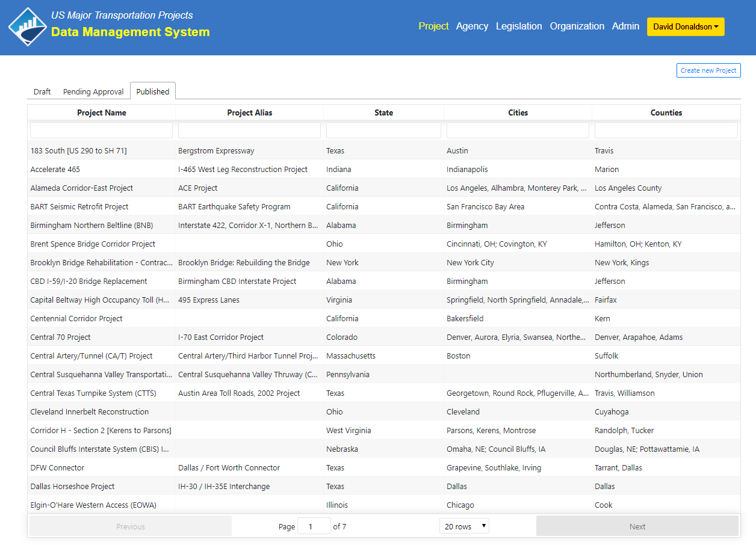Click the Counties filter input
Screen dimensions: 756x545
click(666, 131)
